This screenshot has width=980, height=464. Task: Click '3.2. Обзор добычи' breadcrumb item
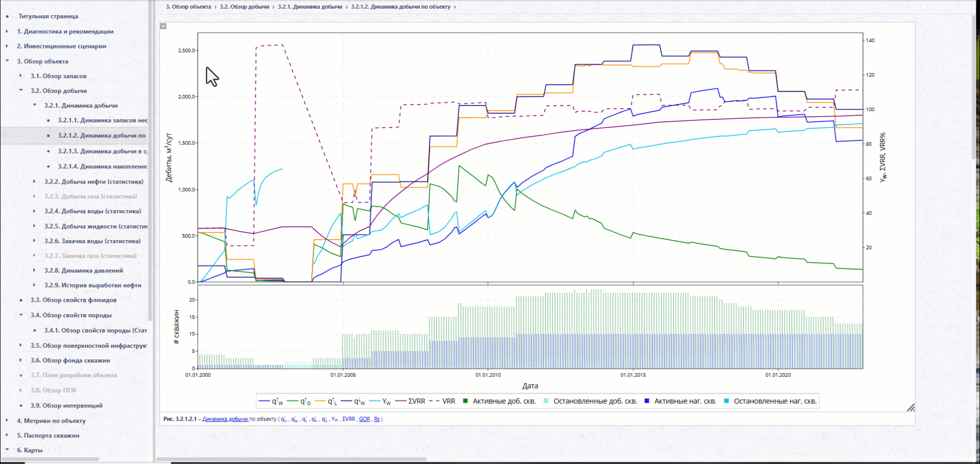pyautogui.click(x=244, y=7)
